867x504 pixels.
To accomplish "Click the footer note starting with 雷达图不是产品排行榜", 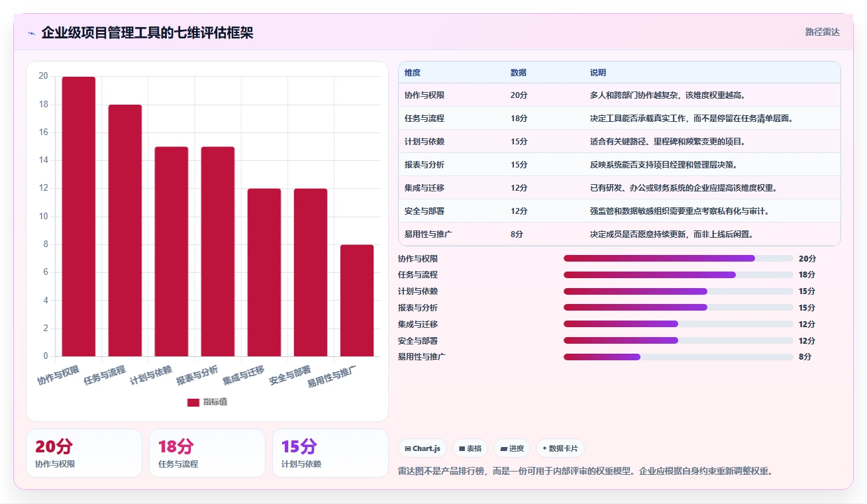I will click(586, 472).
